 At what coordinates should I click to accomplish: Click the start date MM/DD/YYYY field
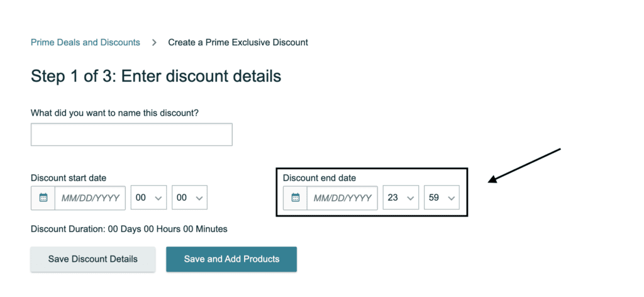(91, 198)
